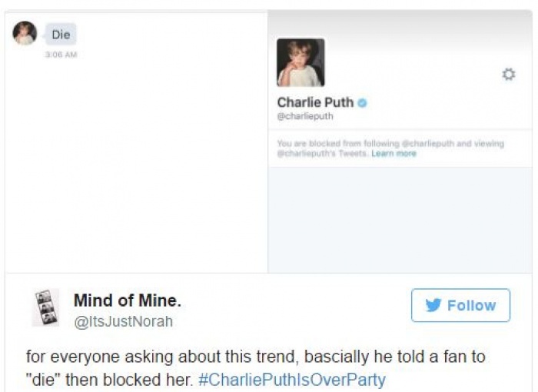
Task: Click the @charlieputh handle under the name
Action: (305, 117)
